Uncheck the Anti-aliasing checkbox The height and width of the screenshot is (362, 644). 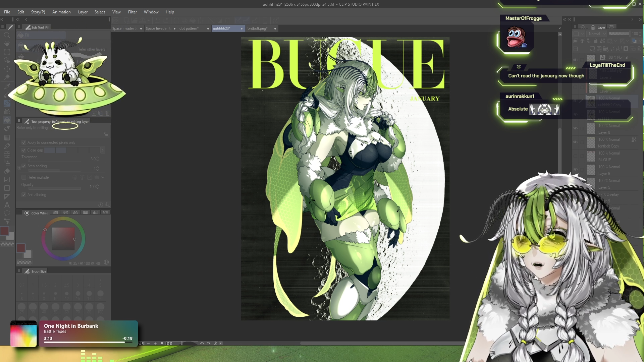coord(24,195)
